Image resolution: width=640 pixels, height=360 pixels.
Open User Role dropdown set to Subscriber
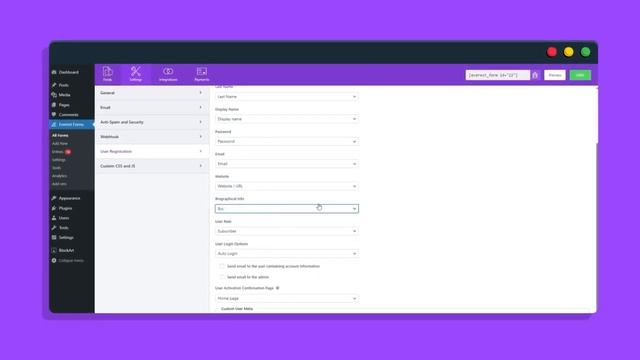coord(287,231)
